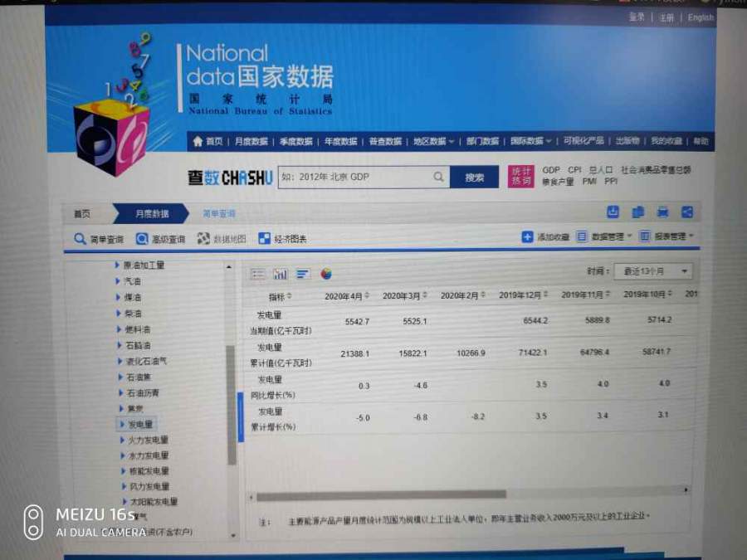Expand the 水力发电量 tree node
747x560 pixels.
[x=123, y=455]
